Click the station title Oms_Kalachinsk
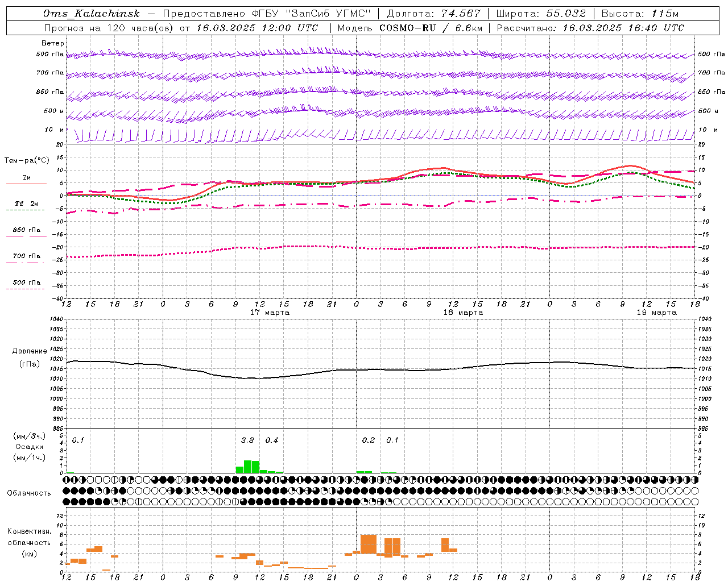The height and width of the screenshot is (582, 728). click(91, 14)
